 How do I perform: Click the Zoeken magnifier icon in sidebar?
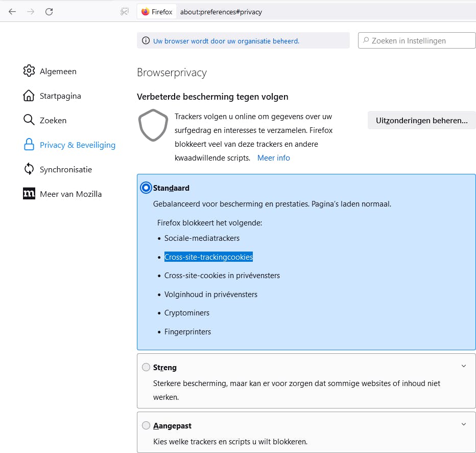tap(29, 120)
